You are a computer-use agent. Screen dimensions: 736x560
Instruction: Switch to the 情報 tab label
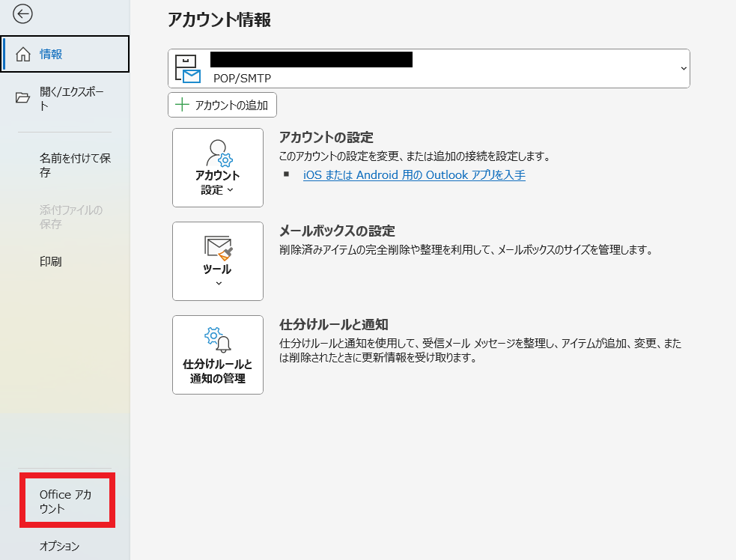[51, 55]
